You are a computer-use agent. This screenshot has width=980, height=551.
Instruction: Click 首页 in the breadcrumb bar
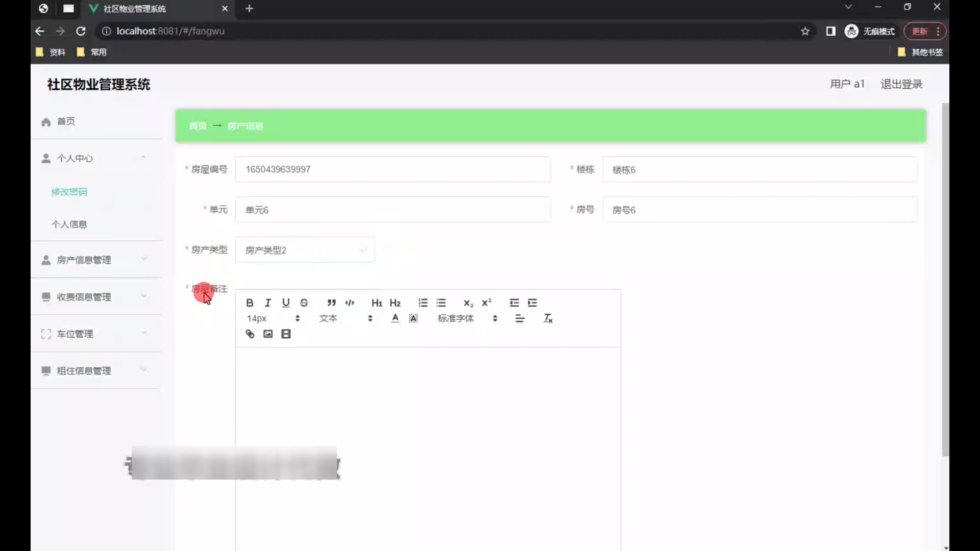pos(198,126)
